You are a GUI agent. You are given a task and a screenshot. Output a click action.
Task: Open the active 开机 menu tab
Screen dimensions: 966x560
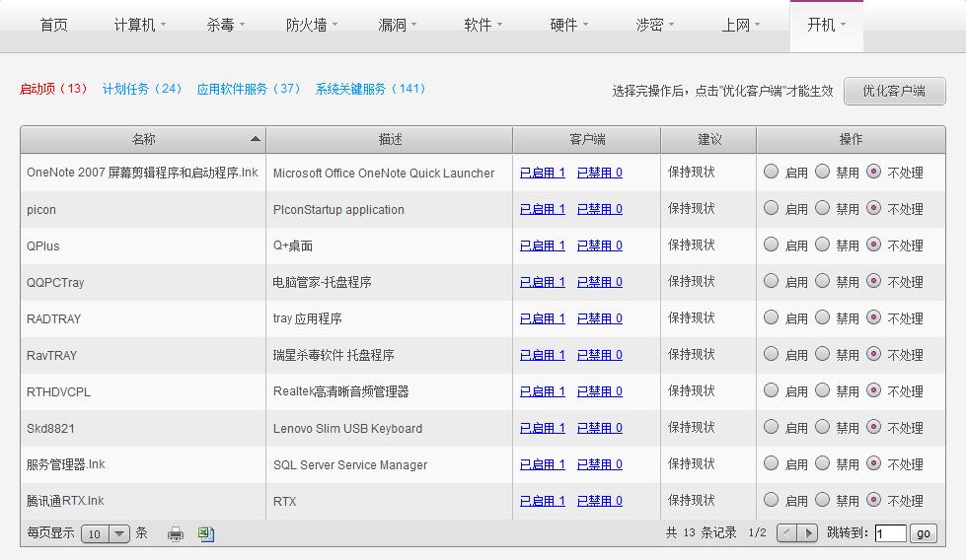(x=826, y=26)
